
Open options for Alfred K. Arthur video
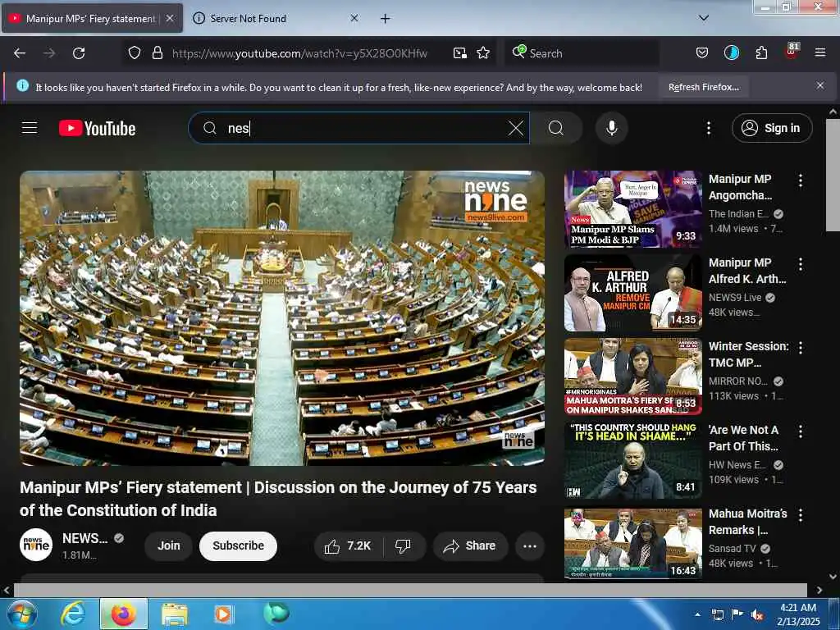pos(801,264)
